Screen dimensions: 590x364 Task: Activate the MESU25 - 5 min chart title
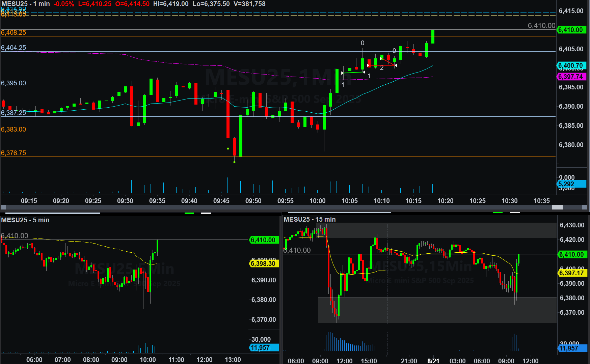(x=25, y=220)
